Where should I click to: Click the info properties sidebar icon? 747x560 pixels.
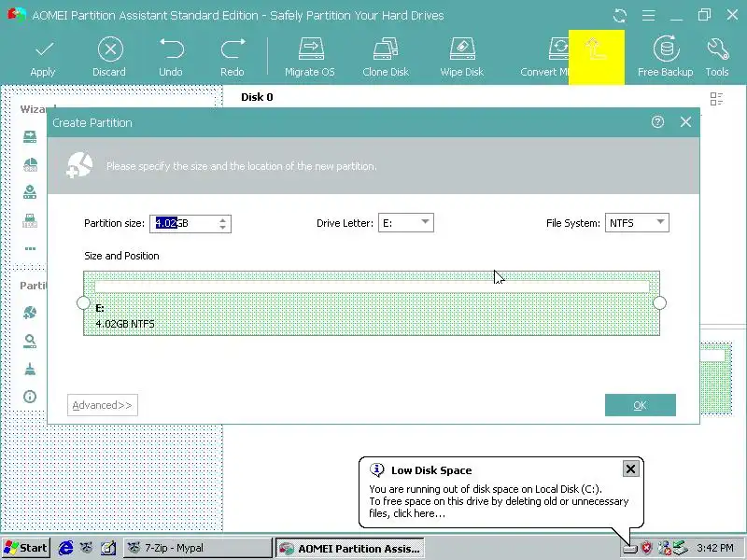click(x=30, y=397)
